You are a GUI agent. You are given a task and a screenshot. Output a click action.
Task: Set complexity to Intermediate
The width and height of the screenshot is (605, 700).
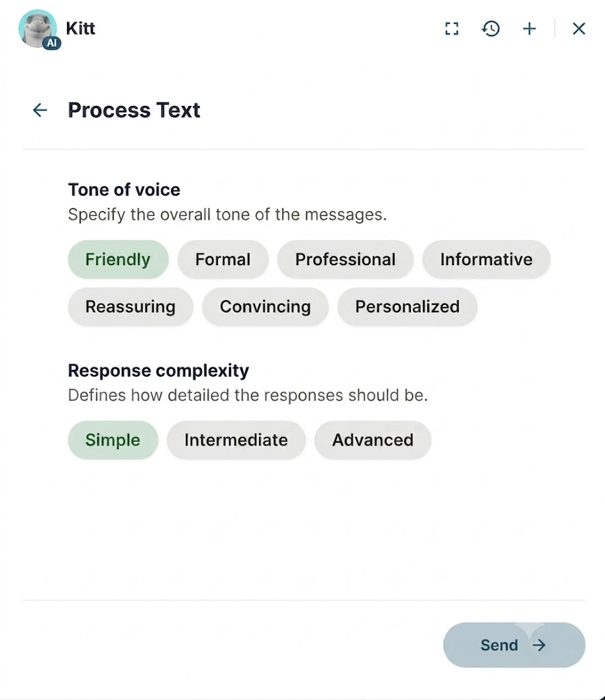pyautogui.click(x=237, y=440)
